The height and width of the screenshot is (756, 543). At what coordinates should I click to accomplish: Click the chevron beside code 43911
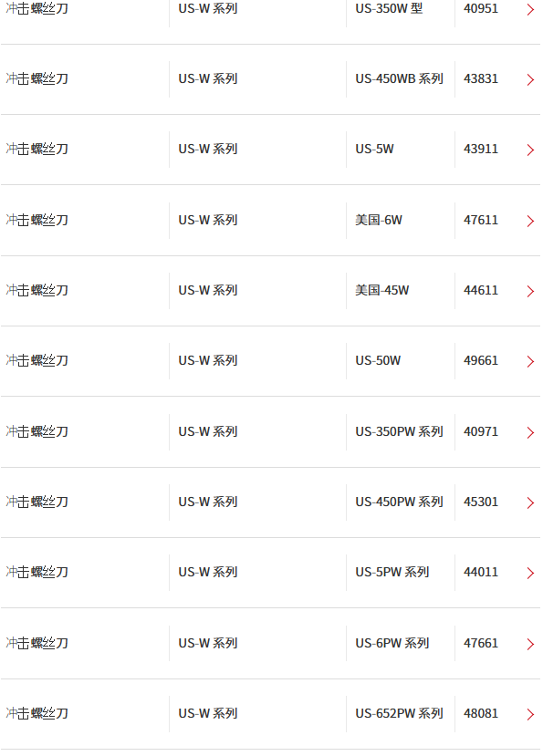530,150
